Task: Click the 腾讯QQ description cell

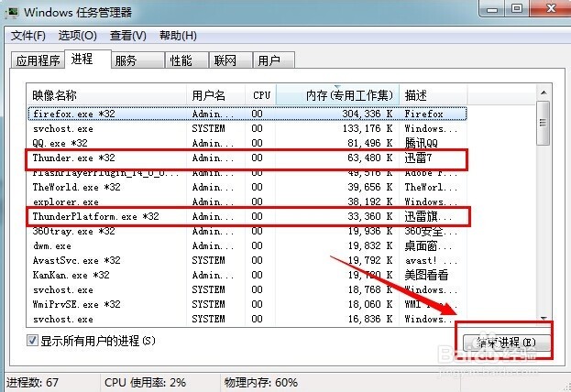Action: coord(421,143)
